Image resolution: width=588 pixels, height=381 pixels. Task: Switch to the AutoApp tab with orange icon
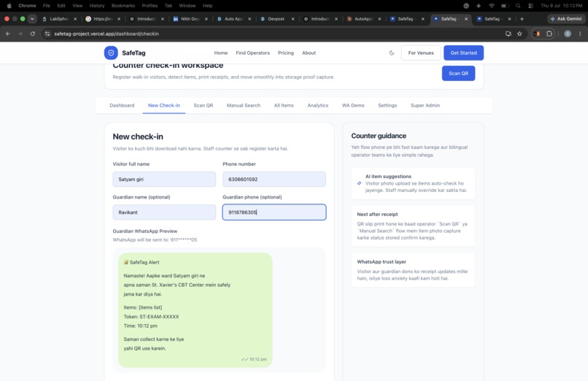click(363, 19)
